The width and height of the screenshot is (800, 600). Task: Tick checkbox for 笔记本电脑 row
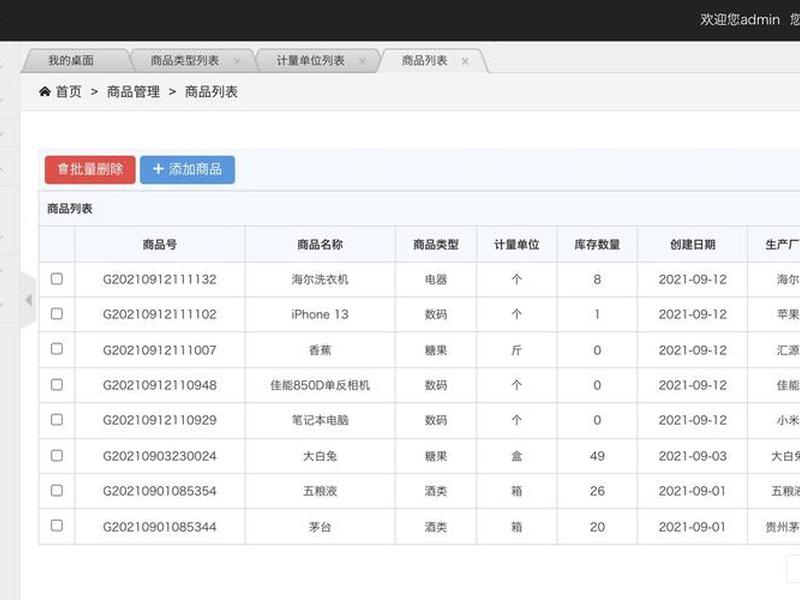pyautogui.click(x=57, y=419)
